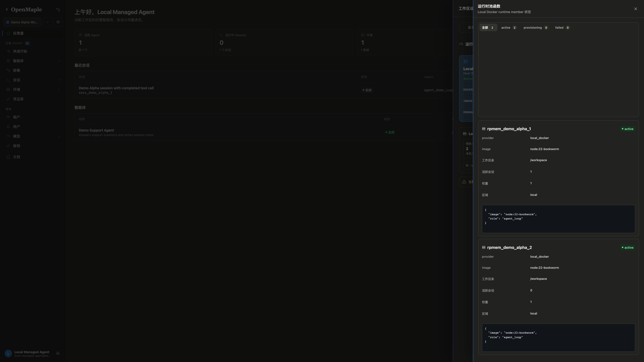
Task: Expand workspace chevron dropdown
Action: [x=48, y=22]
